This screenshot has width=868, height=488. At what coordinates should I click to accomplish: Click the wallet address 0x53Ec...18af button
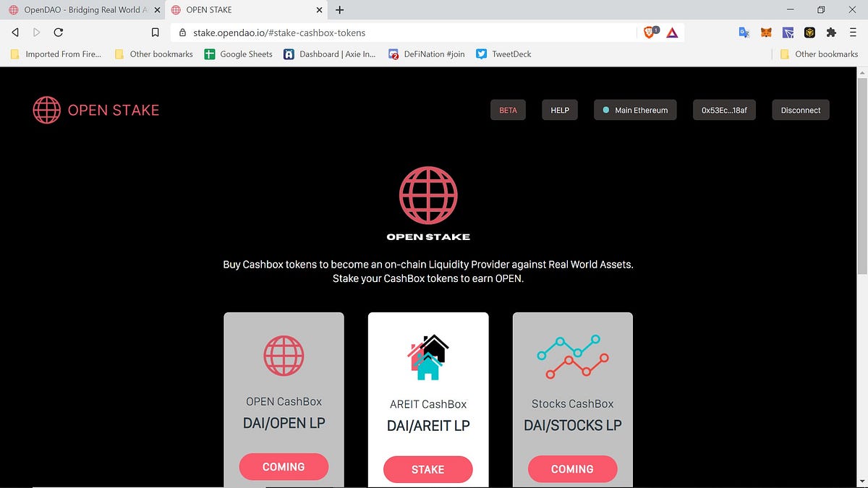pos(723,110)
